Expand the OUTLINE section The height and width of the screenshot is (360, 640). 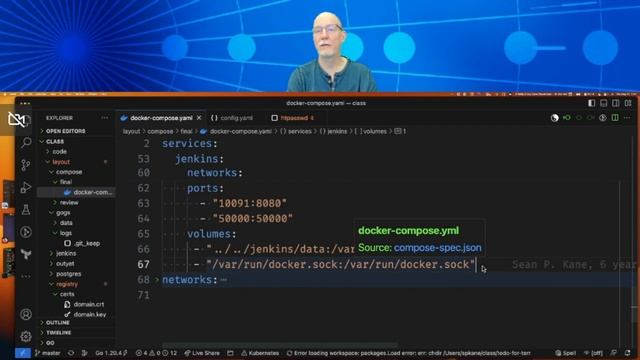click(x=58, y=322)
